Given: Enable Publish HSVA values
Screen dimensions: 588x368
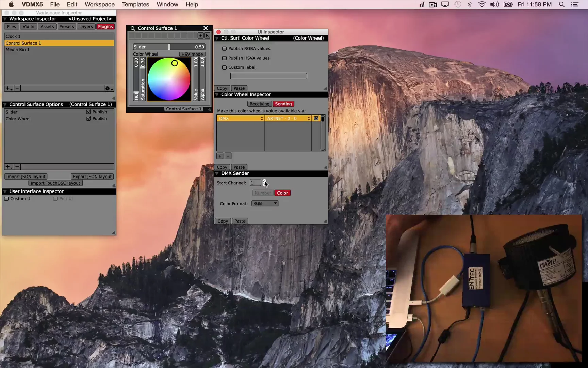Looking at the screenshot, I should point(224,58).
